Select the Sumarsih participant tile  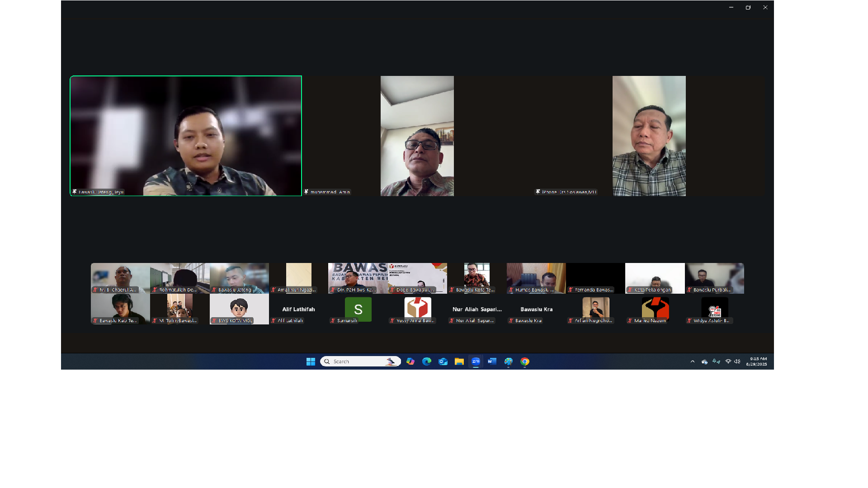(x=358, y=309)
